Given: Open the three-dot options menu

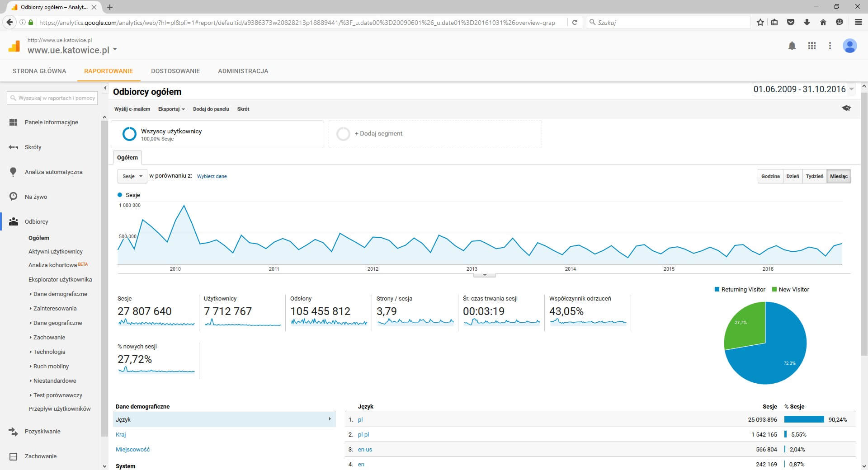Looking at the screenshot, I should point(830,46).
